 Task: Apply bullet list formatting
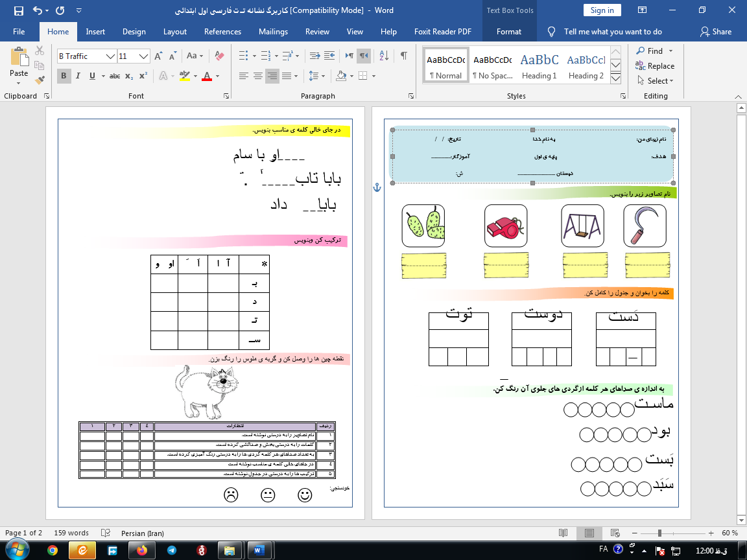pos(243,56)
